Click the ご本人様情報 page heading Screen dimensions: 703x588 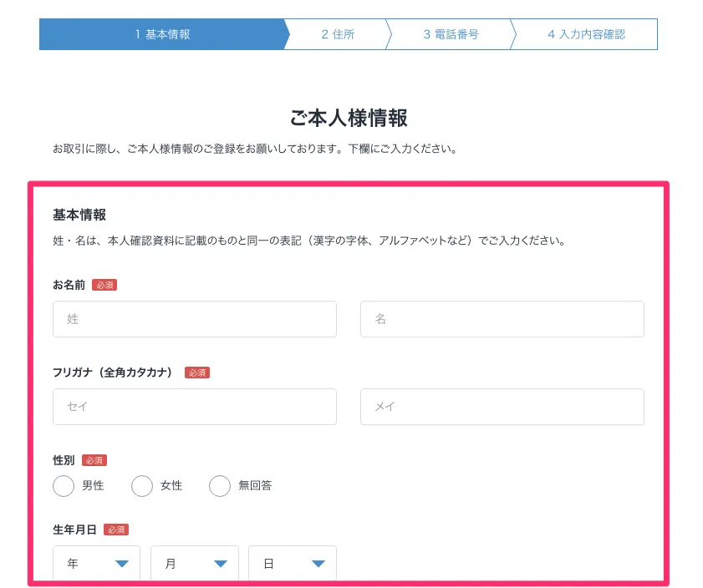[x=349, y=119]
